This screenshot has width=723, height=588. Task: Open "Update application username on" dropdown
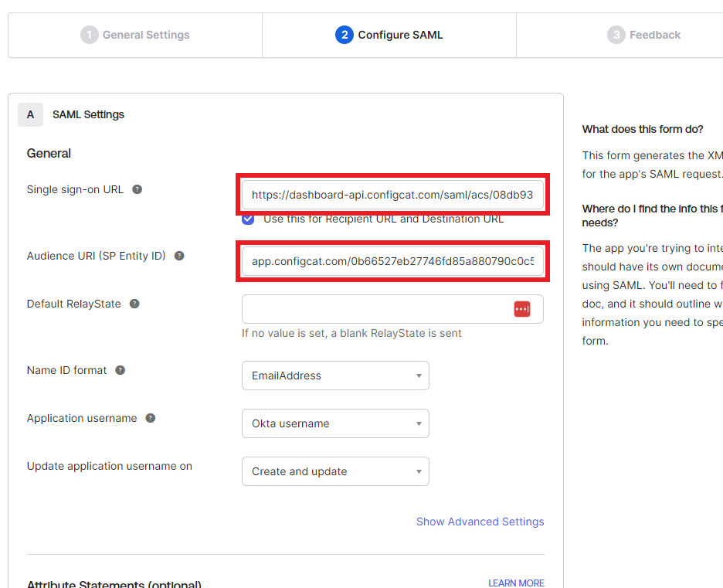pyautogui.click(x=335, y=471)
